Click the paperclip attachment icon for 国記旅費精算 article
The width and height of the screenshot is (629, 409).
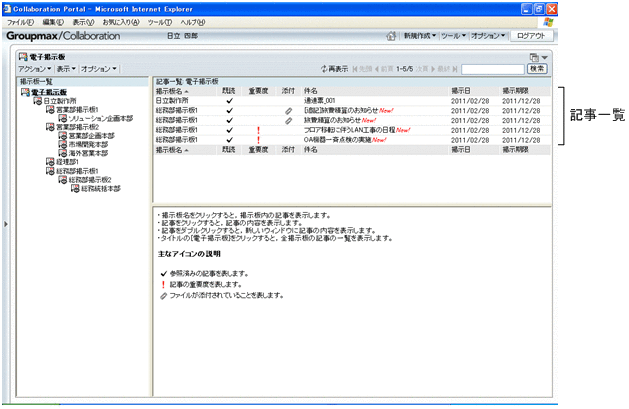288,111
